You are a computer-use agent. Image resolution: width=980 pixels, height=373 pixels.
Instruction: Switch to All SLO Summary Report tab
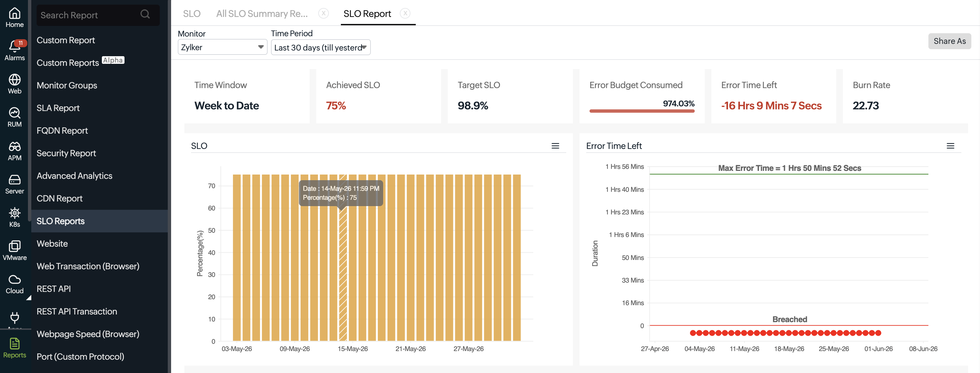(262, 14)
